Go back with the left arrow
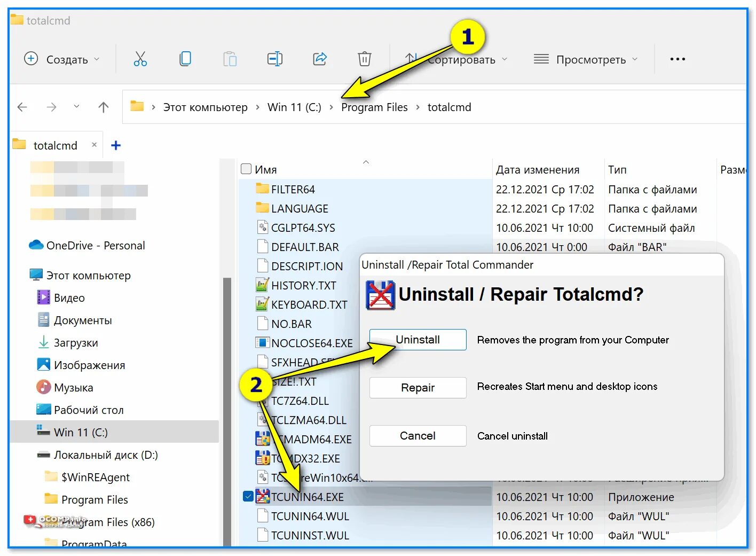The width and height of the screenshot is (756, 556). (x=22, y=107)
